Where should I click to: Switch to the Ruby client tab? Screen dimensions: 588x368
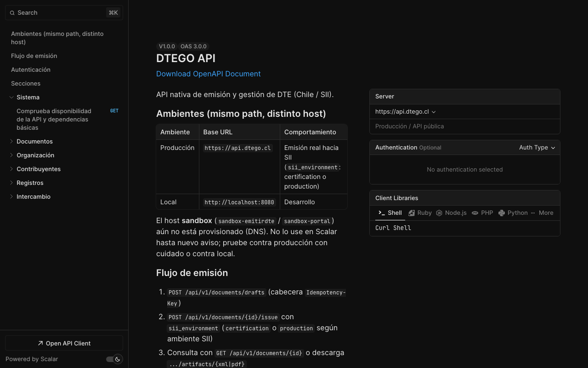[420, 213]
